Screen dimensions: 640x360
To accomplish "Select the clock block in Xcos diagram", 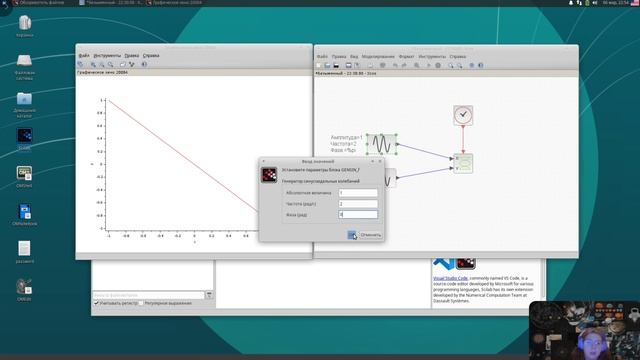I will pyautogui.click(x=463, y=116).
